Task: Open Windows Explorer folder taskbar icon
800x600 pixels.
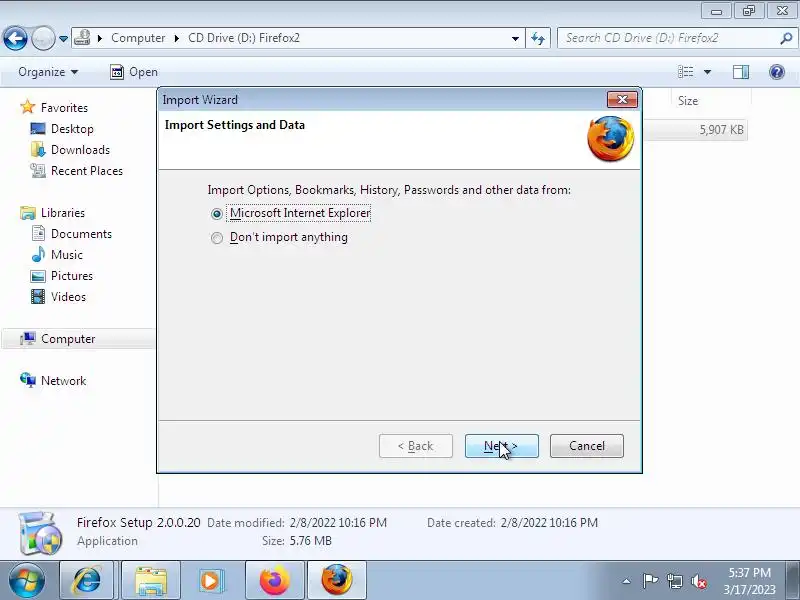Action: (x=151, y=581)
